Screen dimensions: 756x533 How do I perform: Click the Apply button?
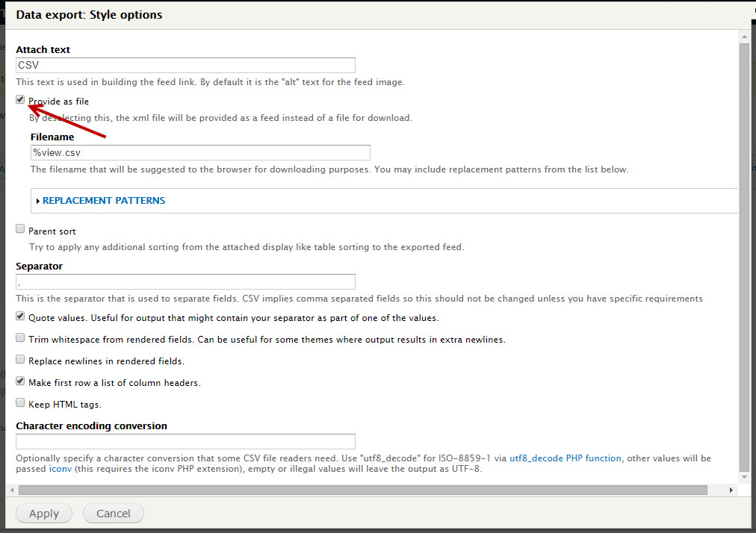(x=44, y=514)
